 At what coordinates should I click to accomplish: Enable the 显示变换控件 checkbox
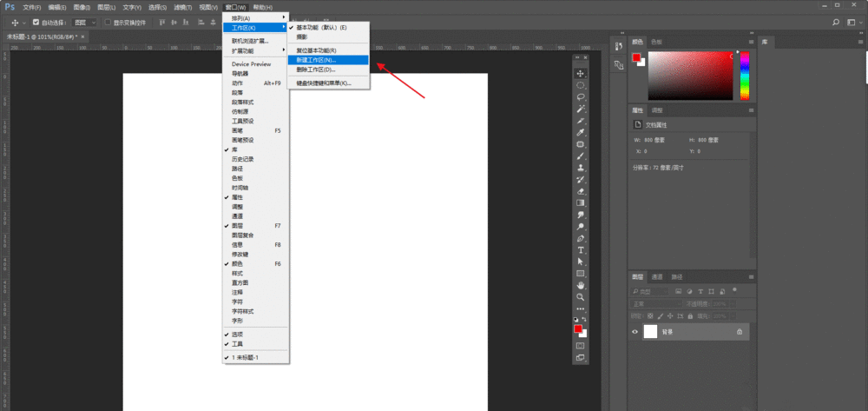[108, 22]
